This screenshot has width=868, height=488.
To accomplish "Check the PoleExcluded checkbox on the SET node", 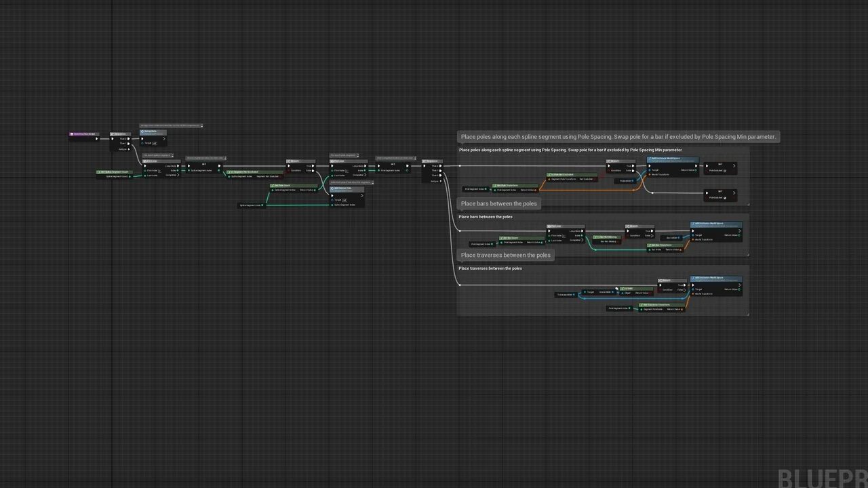I will point(724,171).
